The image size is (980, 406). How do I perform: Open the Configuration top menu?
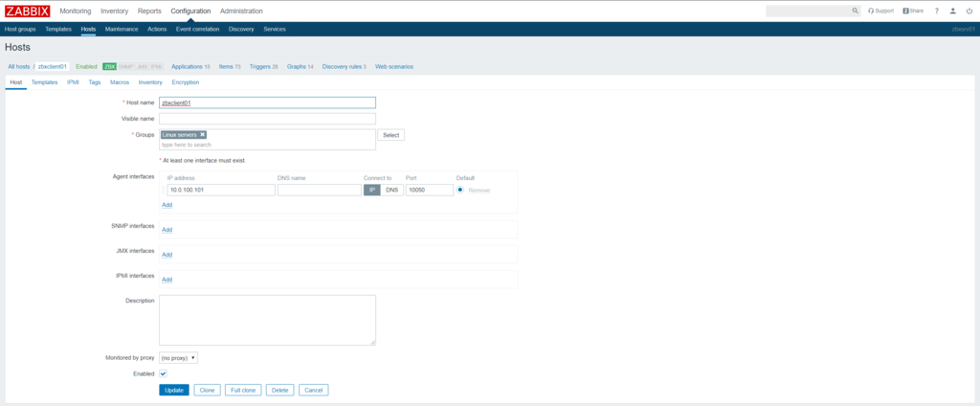point(190,11)
